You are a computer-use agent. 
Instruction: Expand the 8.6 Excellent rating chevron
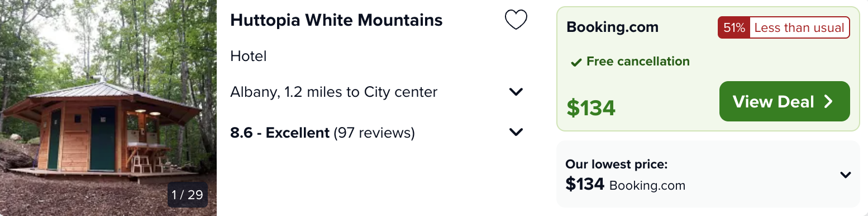pyautogui.click(x=516, y=133)
